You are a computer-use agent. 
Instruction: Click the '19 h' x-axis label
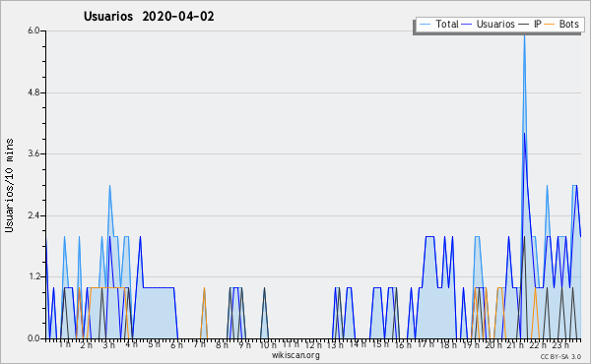pyautogui.click(x=471, y=345)
